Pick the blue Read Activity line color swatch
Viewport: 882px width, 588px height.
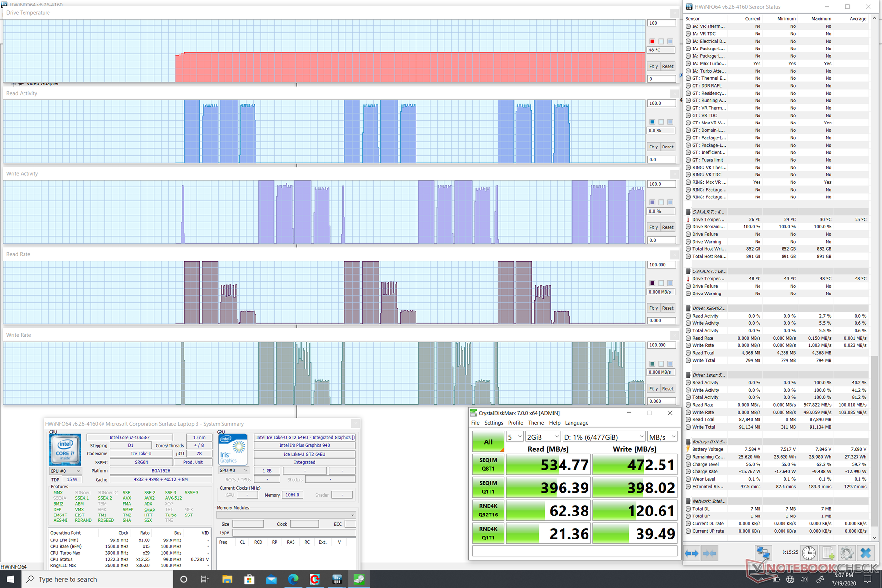[x=652, y=122]
